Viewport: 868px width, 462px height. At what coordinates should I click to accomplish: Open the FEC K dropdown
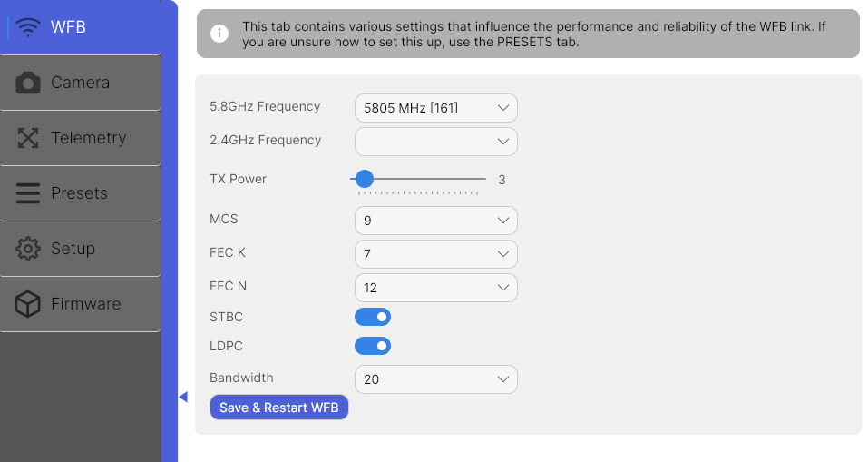[435, 254]
